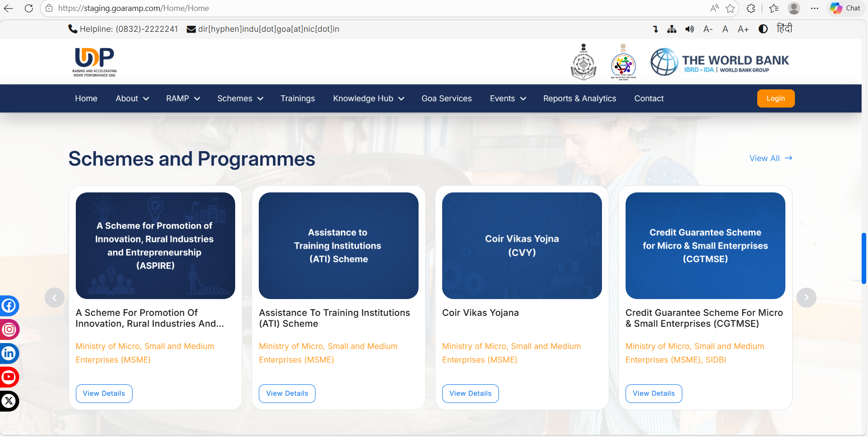868x437 pixels.
Task: Reload the page with refresh icon
Action: tap(29, 8)
